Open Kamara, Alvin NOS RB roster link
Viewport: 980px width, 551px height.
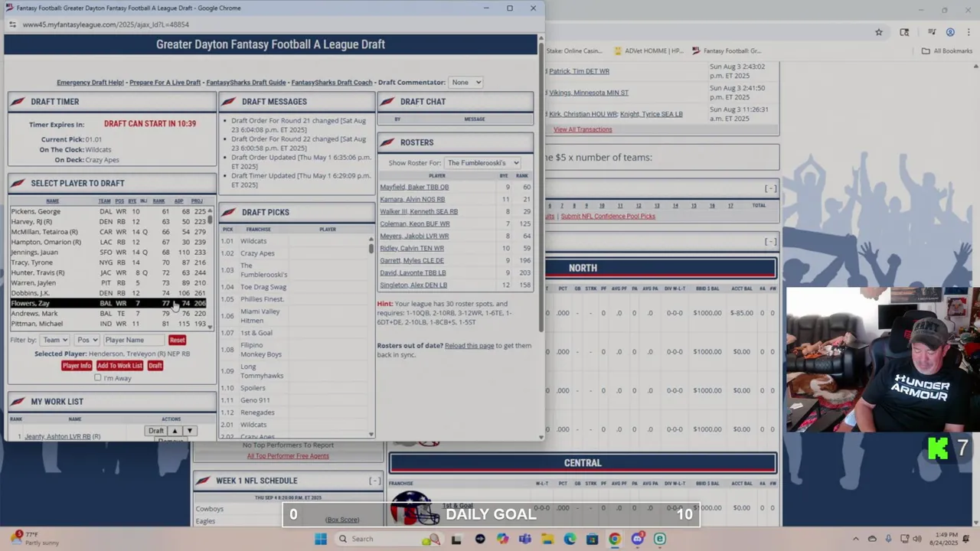pyautogui.click(x=412, y=199)
